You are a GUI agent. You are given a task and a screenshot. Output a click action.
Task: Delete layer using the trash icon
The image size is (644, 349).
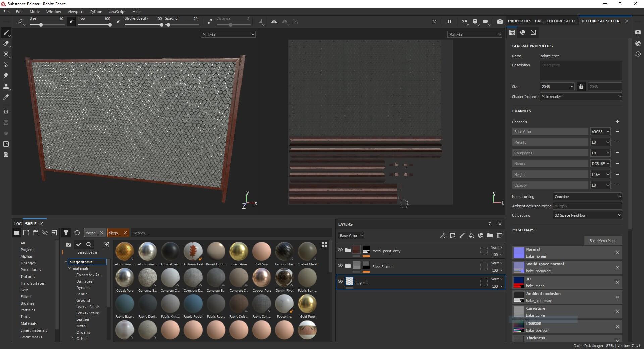pyautogui.click(x=499, y=236)
